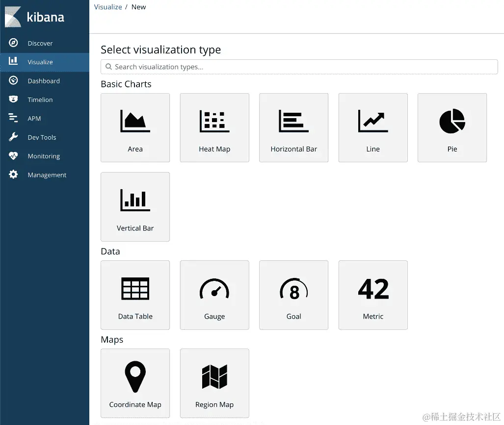Click the Metric label

(x=373, y=316)
